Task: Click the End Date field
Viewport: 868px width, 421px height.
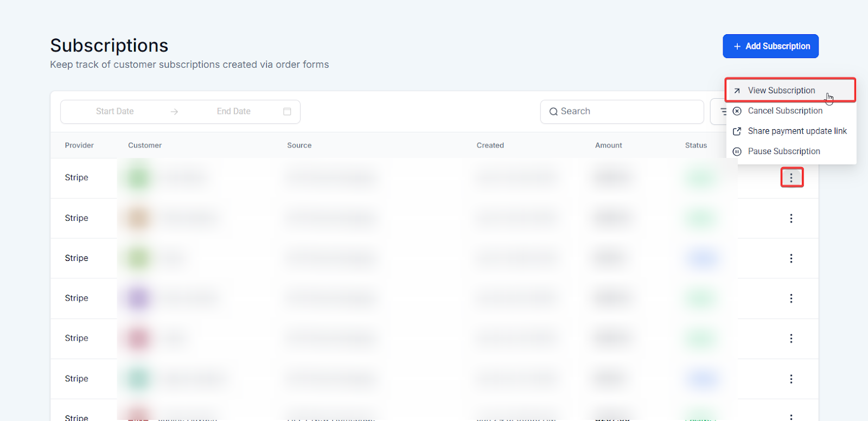Action: tap(233, 112)
